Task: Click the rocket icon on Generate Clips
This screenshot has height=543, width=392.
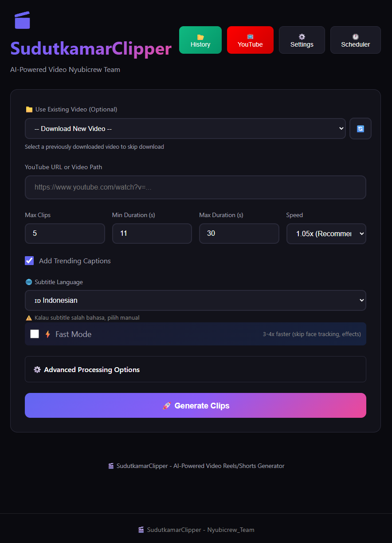Action: point(167,405)
